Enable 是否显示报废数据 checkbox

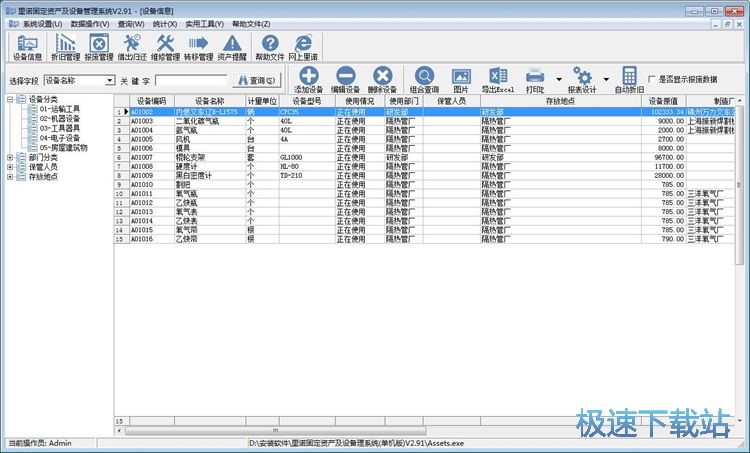tap(652, 79)
